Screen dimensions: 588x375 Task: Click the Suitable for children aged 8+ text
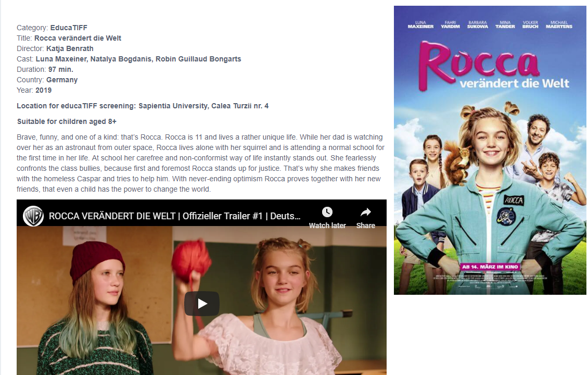67,122
